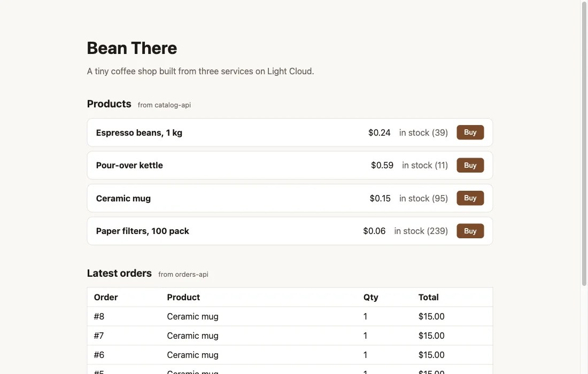Image resolution: width=588 pixels, height=374 pixels.
Task: Select the Latest orders heading
Action: pos(119,273)
